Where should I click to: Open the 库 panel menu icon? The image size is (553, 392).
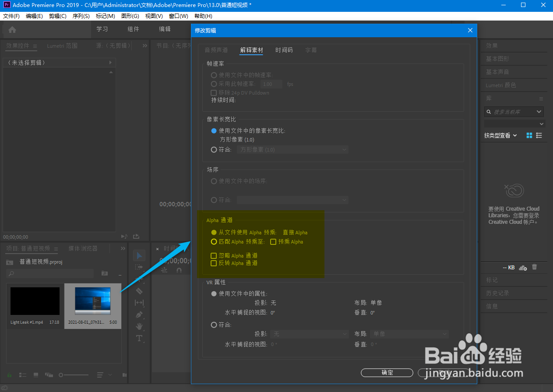(x=541, y=99)
